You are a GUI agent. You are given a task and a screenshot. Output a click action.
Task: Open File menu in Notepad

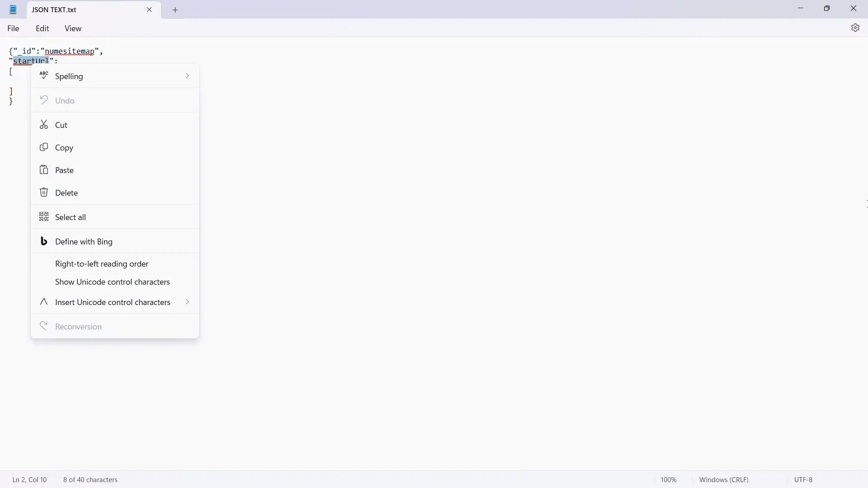tap(13, 28)
